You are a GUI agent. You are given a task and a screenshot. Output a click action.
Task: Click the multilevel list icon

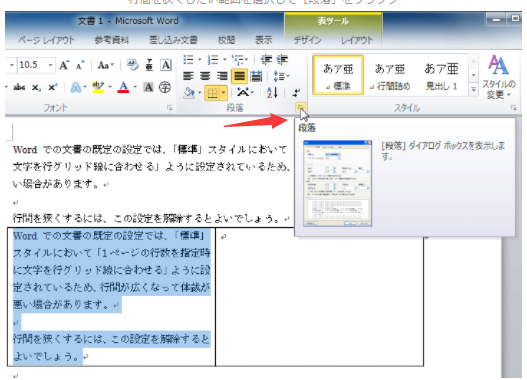(238, 60)
